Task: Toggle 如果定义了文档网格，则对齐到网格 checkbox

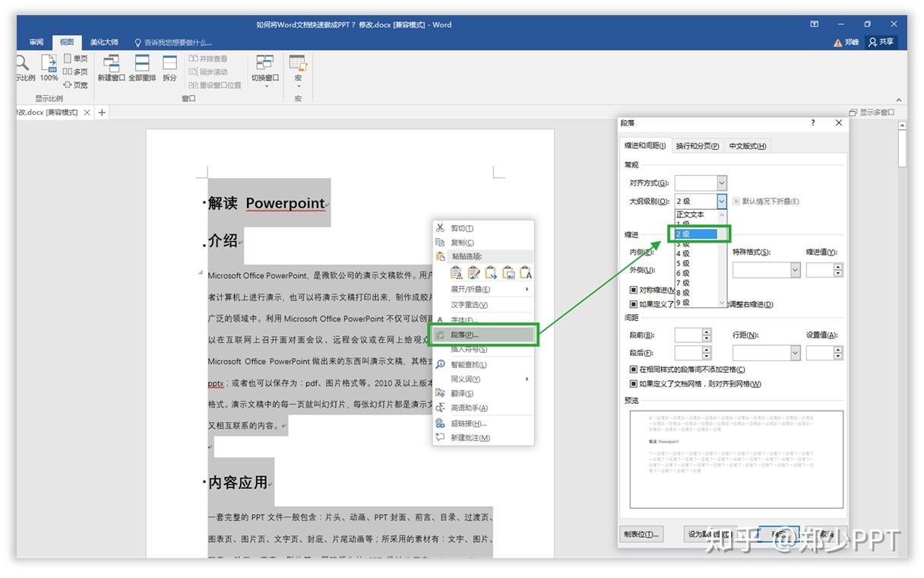Action: [x=634, y=384]
